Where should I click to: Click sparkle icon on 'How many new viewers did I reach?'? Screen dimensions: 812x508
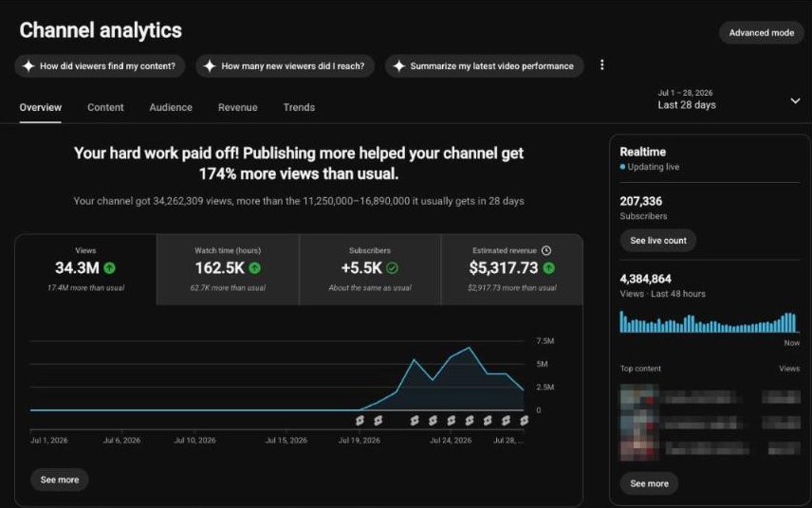(210, 66)
